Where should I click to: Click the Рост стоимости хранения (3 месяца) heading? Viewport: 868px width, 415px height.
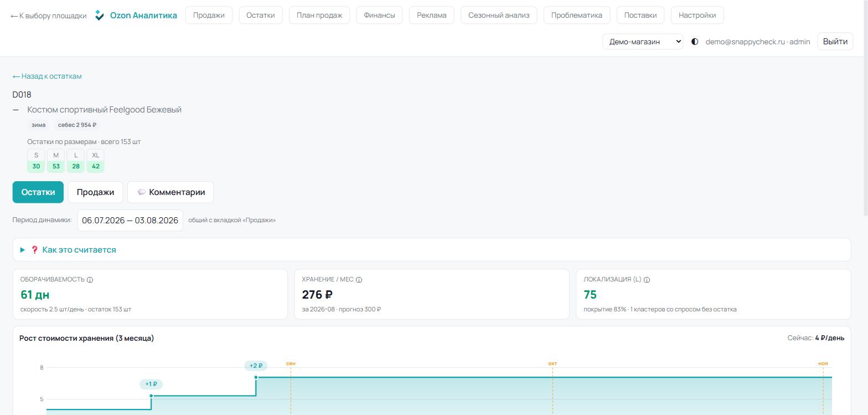click(87, 338)
